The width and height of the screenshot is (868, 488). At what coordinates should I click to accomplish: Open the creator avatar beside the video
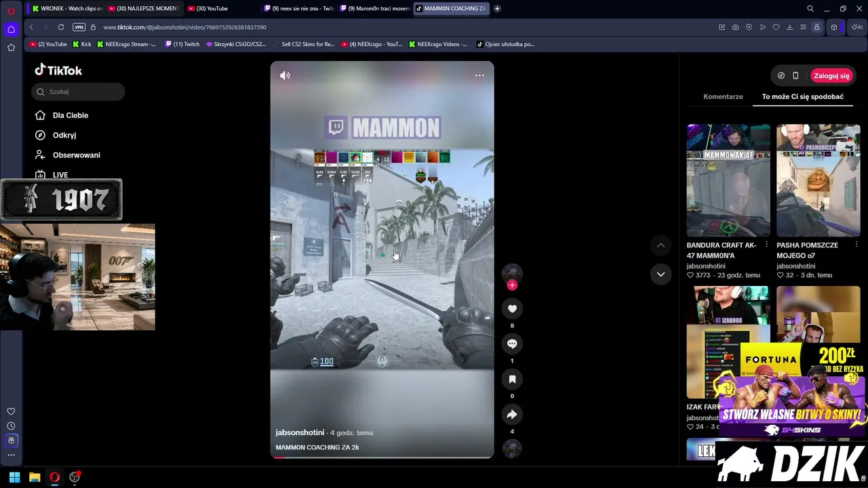pyautogui.click(x=512, y=272)
